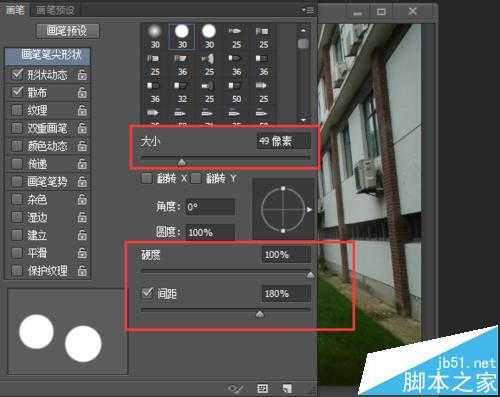Toggle the lock icon beside 保护纹理
This screenshot has height=397, width=500.
click(82, 271)
